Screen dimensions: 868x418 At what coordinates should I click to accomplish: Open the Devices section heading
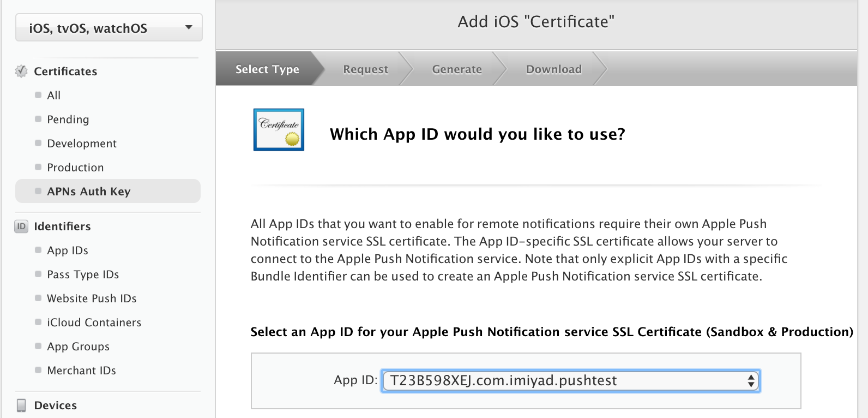(x=55, y=405)
